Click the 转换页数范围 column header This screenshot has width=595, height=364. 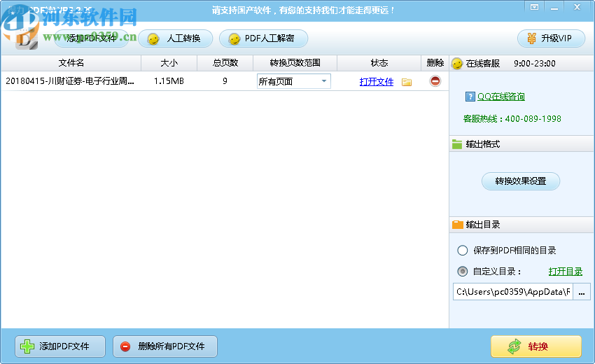pos(295,63)
